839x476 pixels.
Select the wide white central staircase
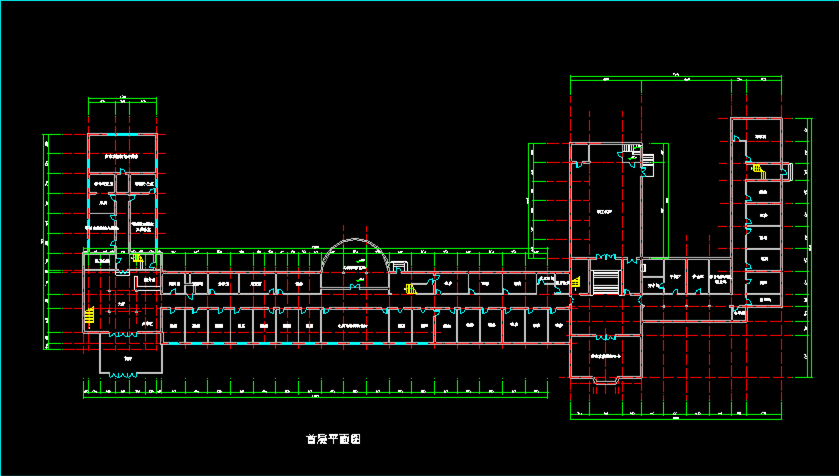pyautogui.click(x=605, y=282)
